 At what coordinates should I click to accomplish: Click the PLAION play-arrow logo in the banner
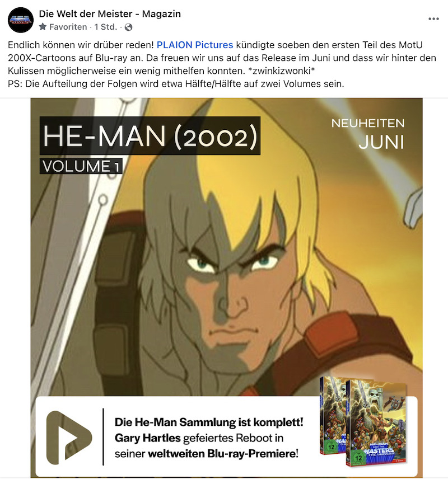point(69,438)
